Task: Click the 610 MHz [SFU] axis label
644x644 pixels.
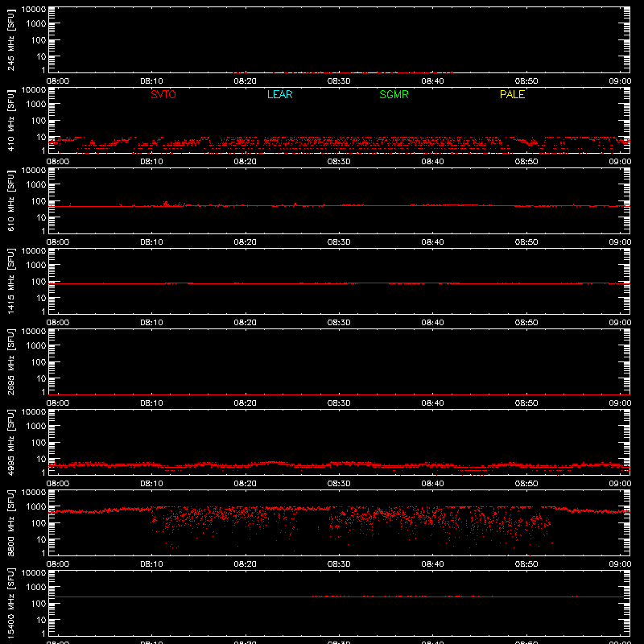Action: pos(11,200)
